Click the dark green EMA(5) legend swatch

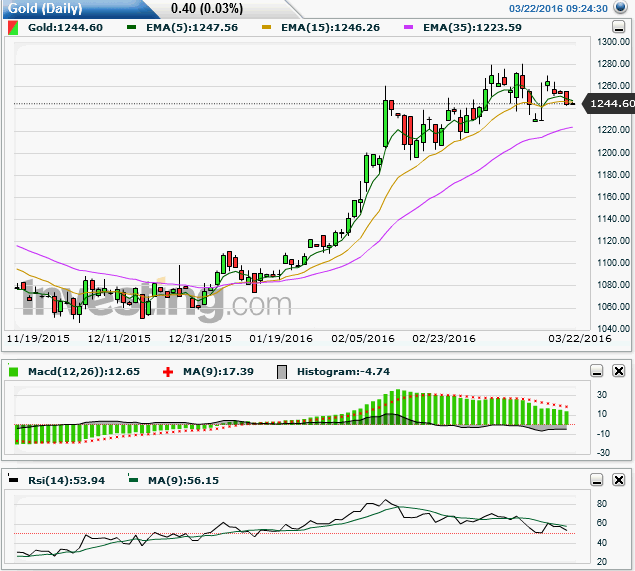(131, 27)
